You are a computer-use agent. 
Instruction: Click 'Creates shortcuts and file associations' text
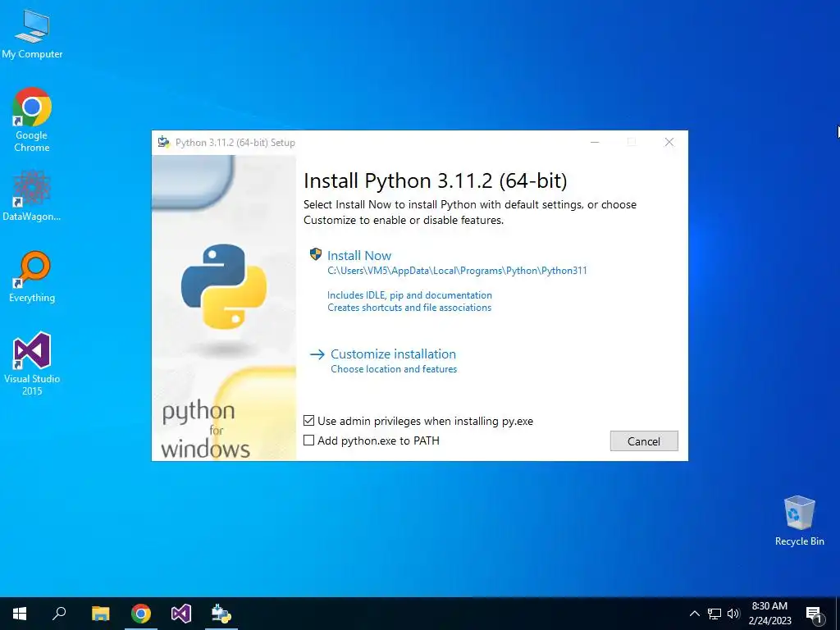[x=409, y=308]
